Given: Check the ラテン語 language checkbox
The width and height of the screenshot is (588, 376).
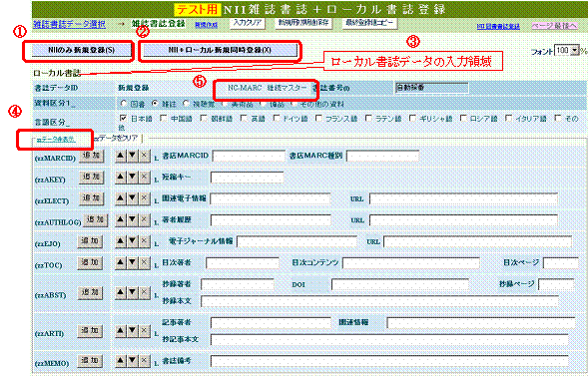Looking at the screenshot, I should 368,119.
